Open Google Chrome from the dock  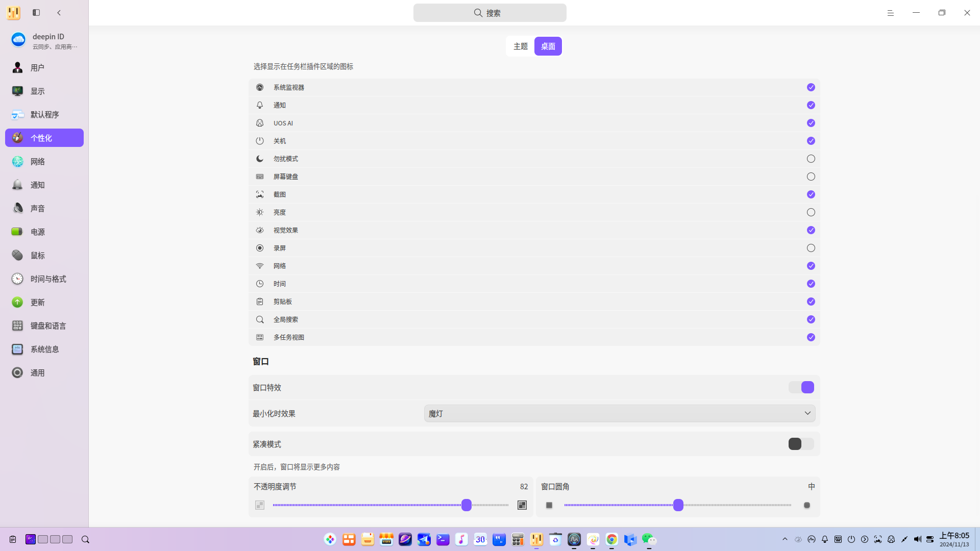tap(611, 539)
